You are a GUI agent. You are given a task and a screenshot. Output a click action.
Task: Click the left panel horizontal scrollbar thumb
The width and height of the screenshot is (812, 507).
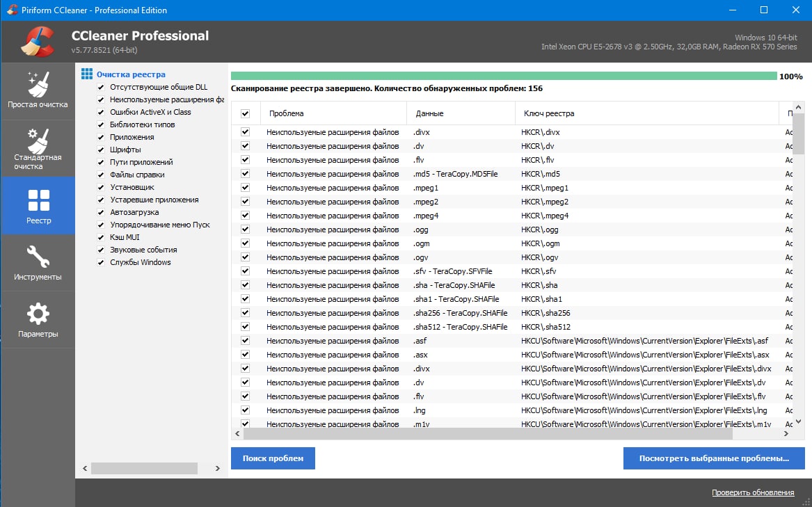tap(145, 468)
